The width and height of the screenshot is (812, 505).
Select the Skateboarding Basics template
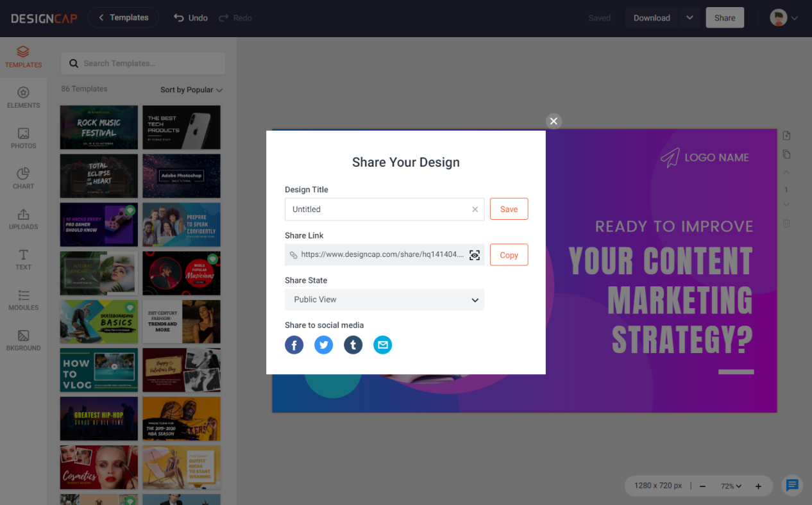pyautogui.click(x=99, y=322)
